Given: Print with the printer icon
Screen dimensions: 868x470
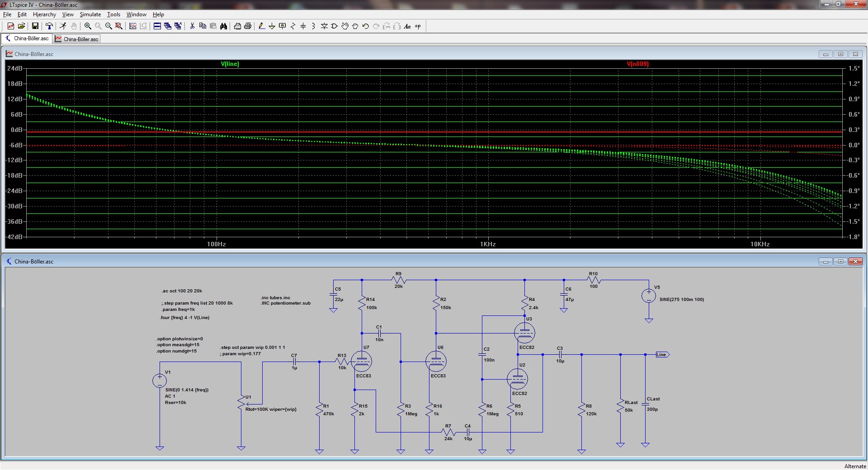Looking at the screenshot, I should pyautogui.click(x=248, y=26).
